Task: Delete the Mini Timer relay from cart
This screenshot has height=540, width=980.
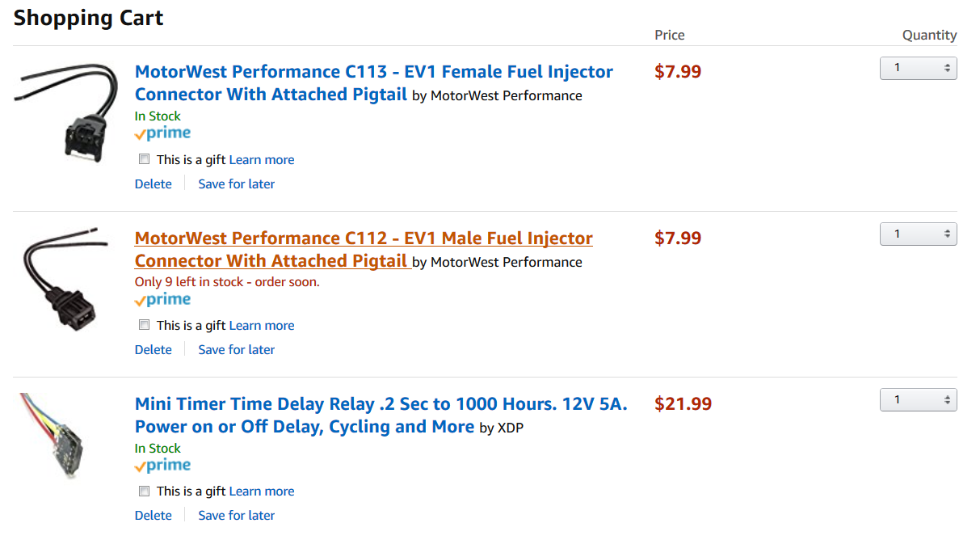Action: click(x=154, y=516)
